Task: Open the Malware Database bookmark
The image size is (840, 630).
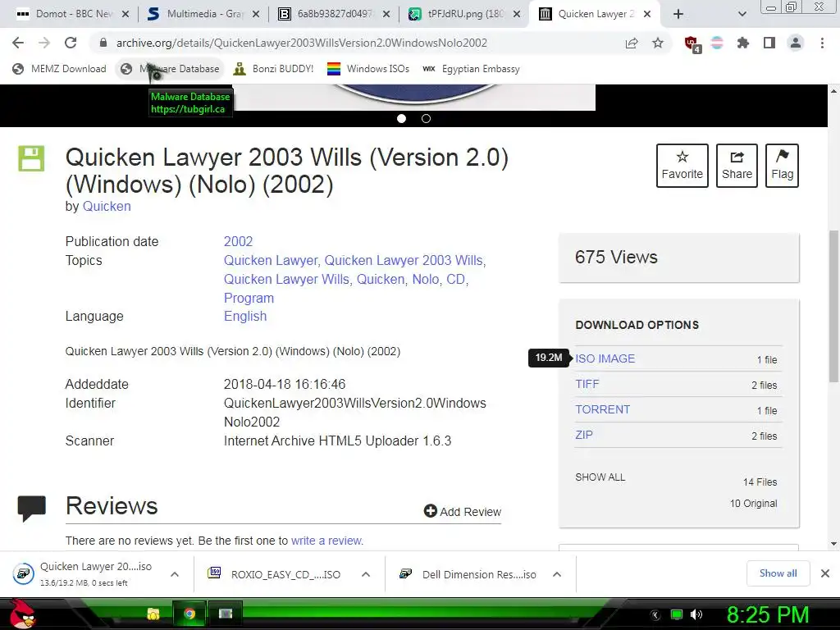Action: tap(170, 69)
